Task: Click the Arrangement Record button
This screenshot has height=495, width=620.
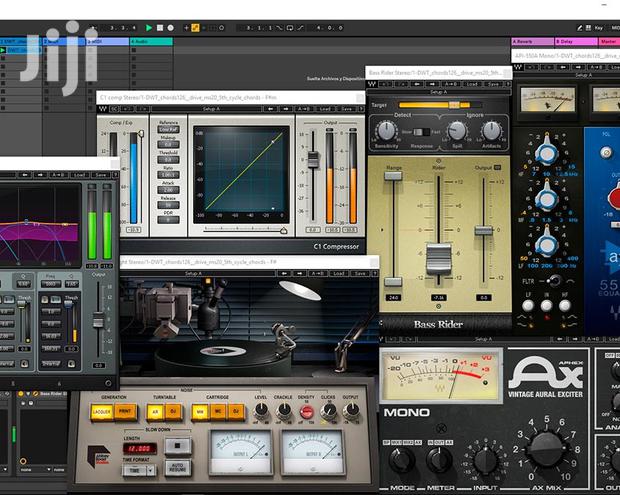Action: point(170,28)
